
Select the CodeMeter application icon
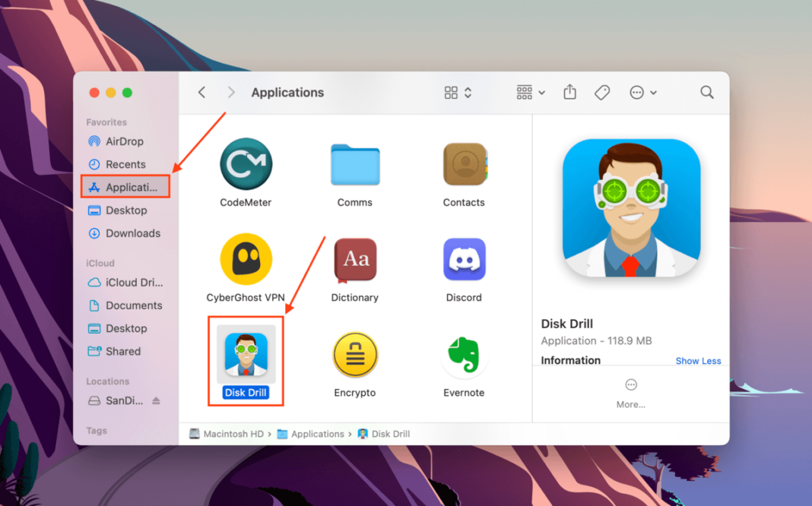[246, 164]
